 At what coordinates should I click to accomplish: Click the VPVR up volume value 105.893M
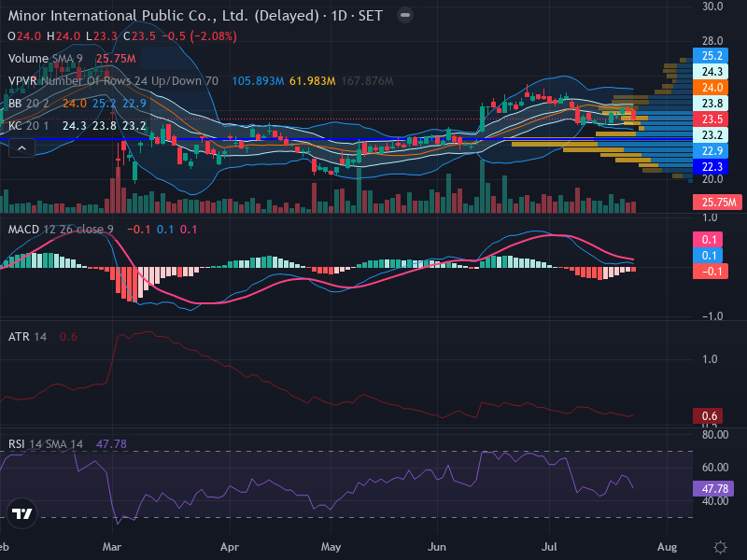(x=258, y=81)
